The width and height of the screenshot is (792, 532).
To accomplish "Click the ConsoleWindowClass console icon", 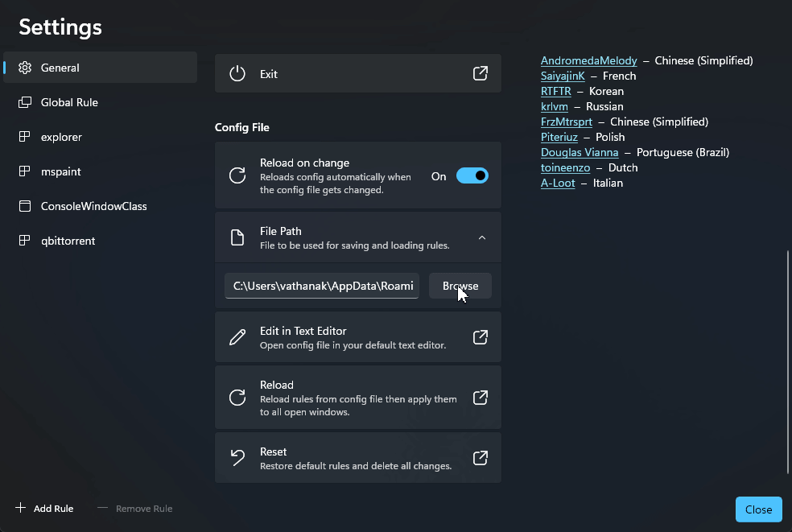I will point(25,206).
